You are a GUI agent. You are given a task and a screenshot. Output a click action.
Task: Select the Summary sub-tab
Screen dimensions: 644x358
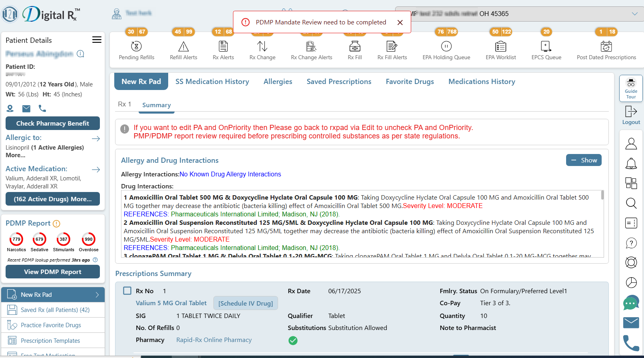[x=157, y=105]
